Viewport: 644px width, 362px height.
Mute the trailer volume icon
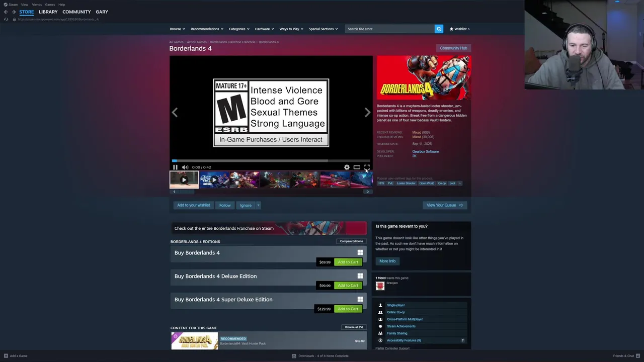pos(185,167)
